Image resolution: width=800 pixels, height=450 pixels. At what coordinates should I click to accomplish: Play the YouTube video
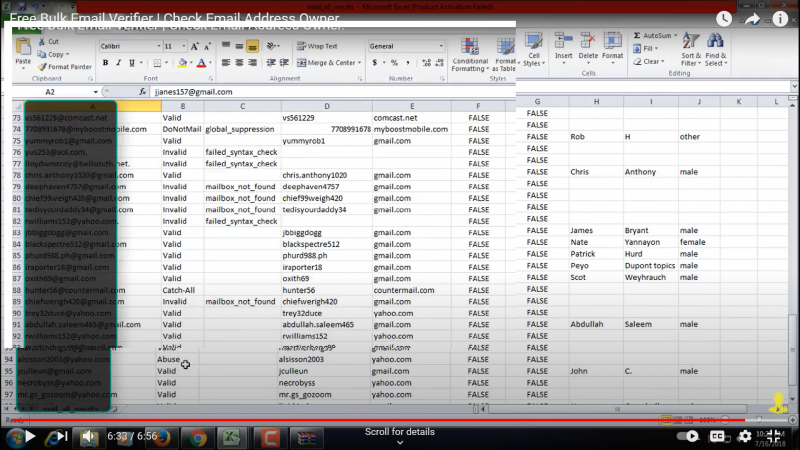point(30,436)
